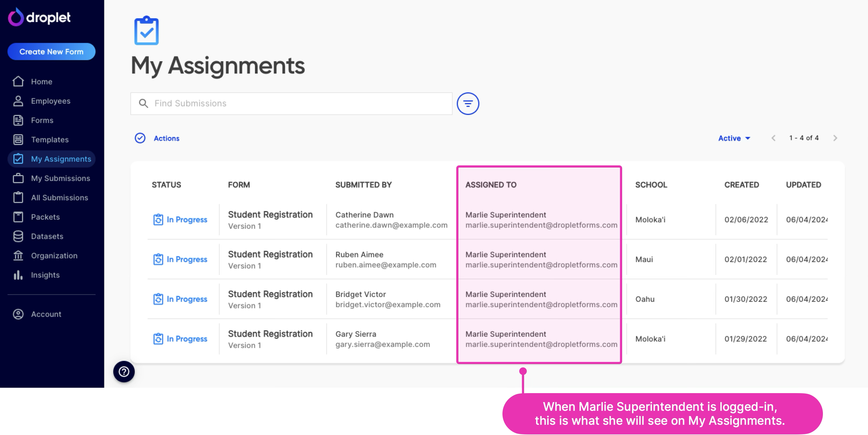This screenshot has height=435, width=868.
Task: Open the help question mark button
Action: (124, 372)
